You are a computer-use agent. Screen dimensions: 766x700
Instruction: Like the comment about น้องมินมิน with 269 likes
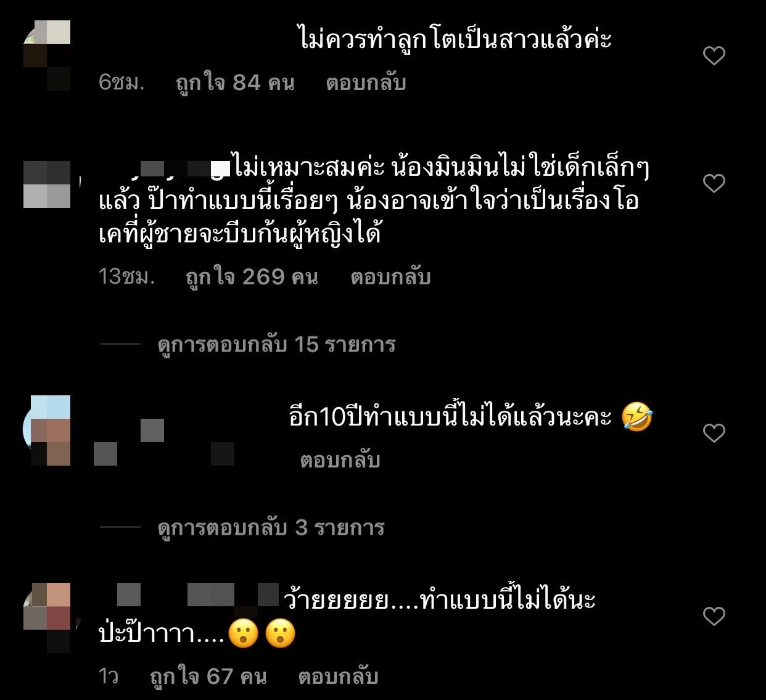[x=714, y=183]
